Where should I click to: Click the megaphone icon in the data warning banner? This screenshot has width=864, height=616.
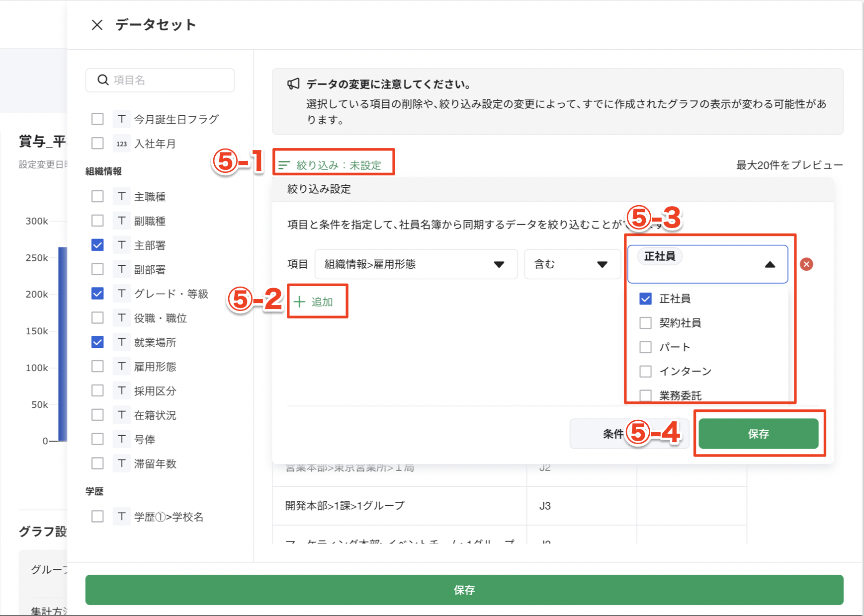294,83
